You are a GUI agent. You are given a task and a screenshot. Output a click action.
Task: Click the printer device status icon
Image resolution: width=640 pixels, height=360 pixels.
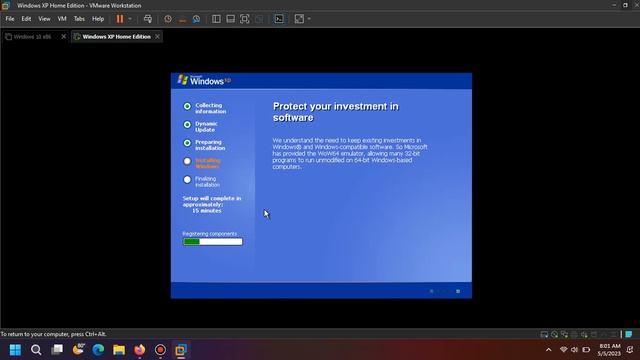point(574,334)
